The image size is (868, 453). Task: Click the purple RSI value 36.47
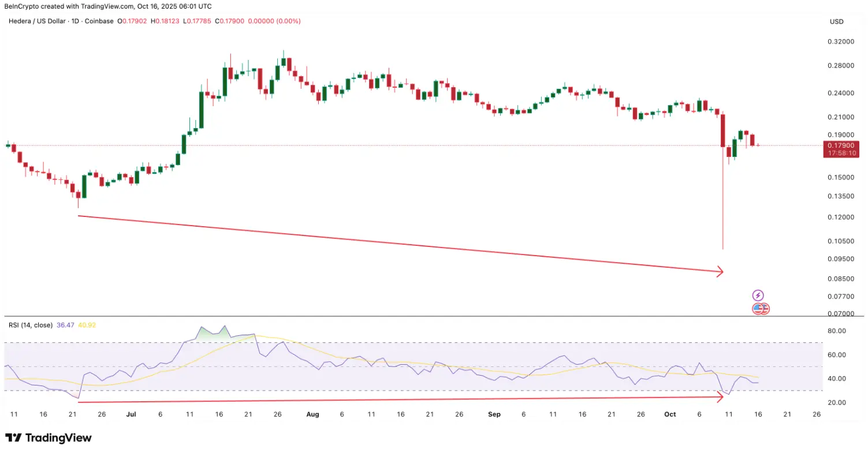(65, 325)
